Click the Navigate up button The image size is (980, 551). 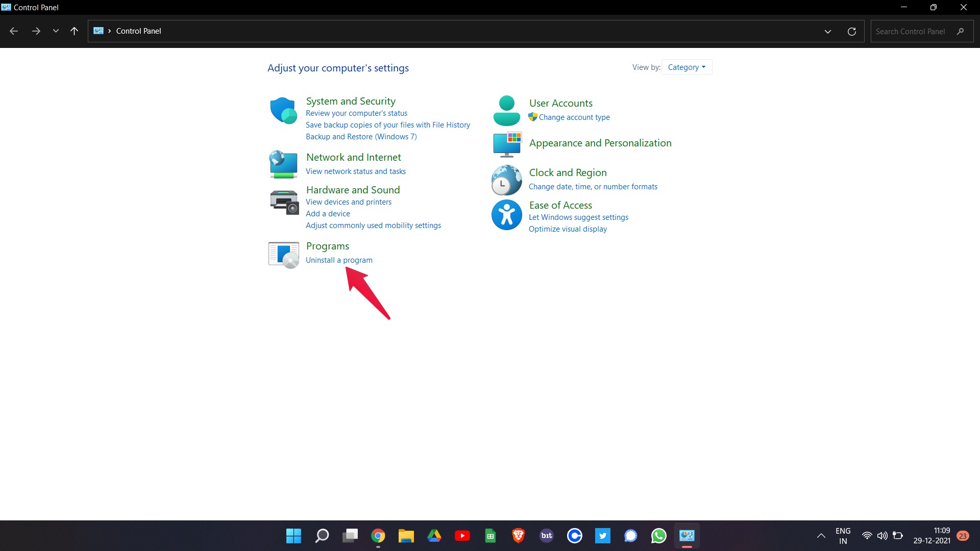tap(75, 31)
